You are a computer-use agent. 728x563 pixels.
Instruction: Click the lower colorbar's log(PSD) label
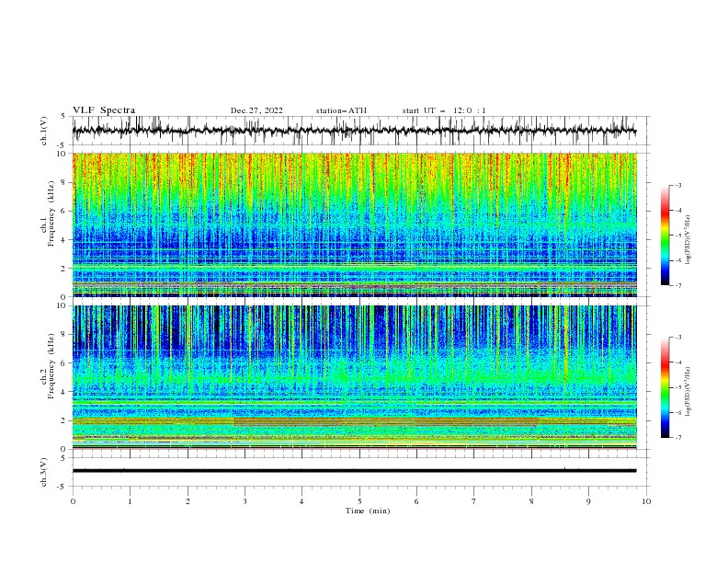click(x=688, y=392)
